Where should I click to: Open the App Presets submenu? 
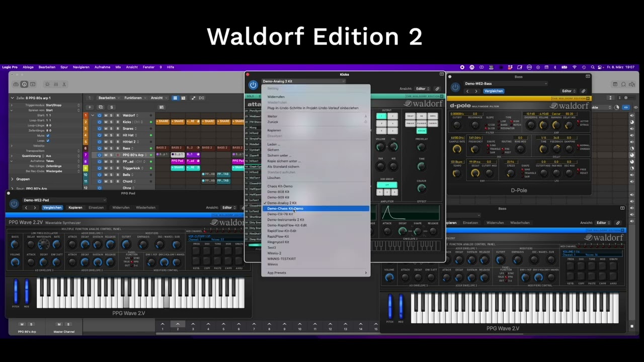(x=315, y=273)
